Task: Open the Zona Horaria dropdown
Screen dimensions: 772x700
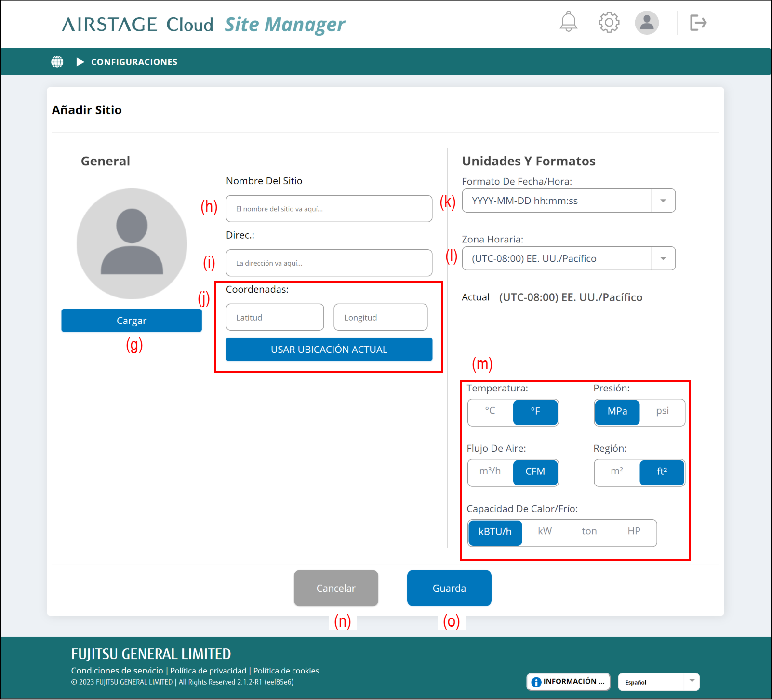Action: click(663, 259)
